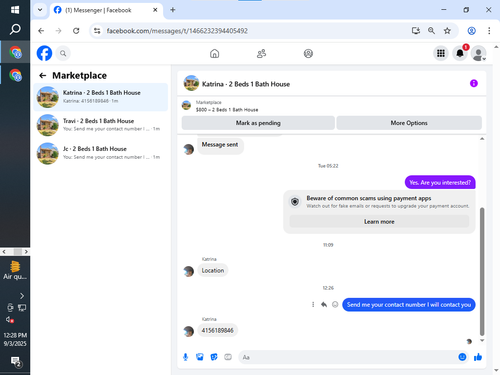The height and width of the screenshot is (375, 500).
Task: Click the back arrow beside Marketplace
Action: point(43,76)
